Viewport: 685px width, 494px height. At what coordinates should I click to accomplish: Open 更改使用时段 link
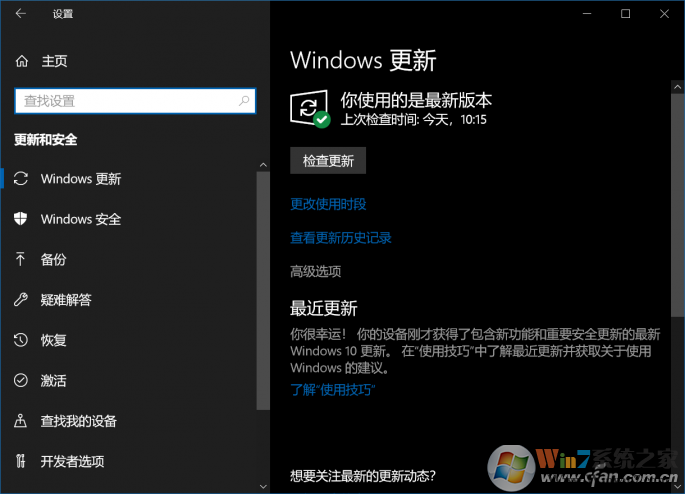pyautogui.click(x=328, y=204)
